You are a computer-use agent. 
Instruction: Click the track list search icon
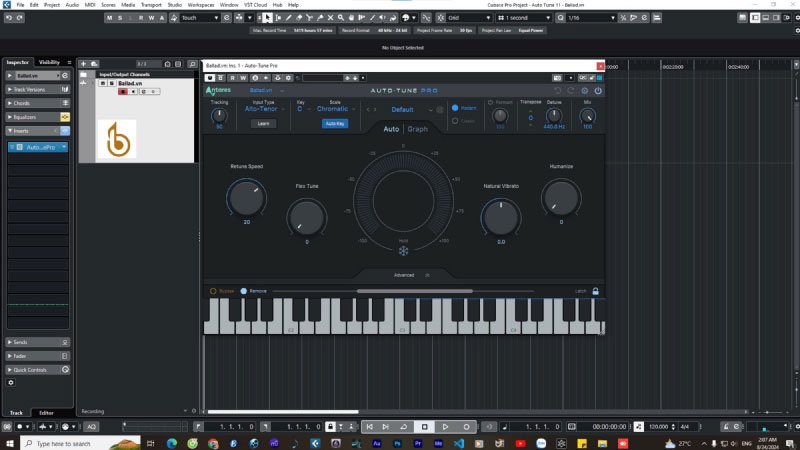[x=192, y=64]
